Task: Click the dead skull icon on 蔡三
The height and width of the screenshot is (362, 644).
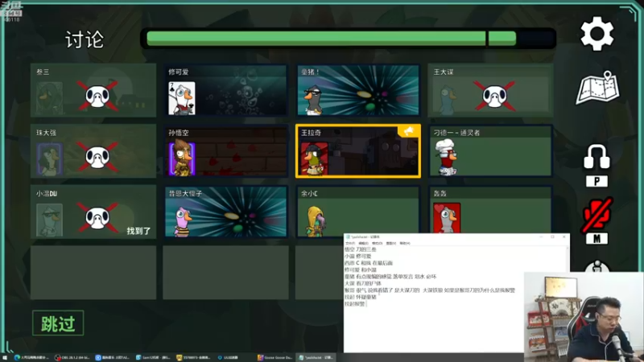Action: [97, 96]
